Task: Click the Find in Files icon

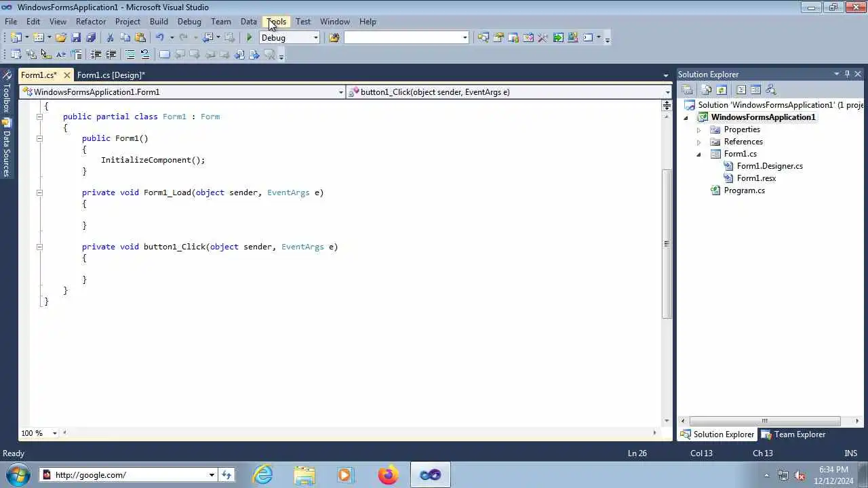Action: coord(334,38)
